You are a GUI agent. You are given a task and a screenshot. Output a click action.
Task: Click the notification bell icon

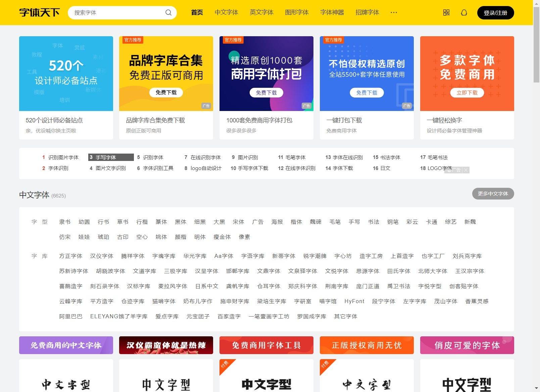point(464,13)
